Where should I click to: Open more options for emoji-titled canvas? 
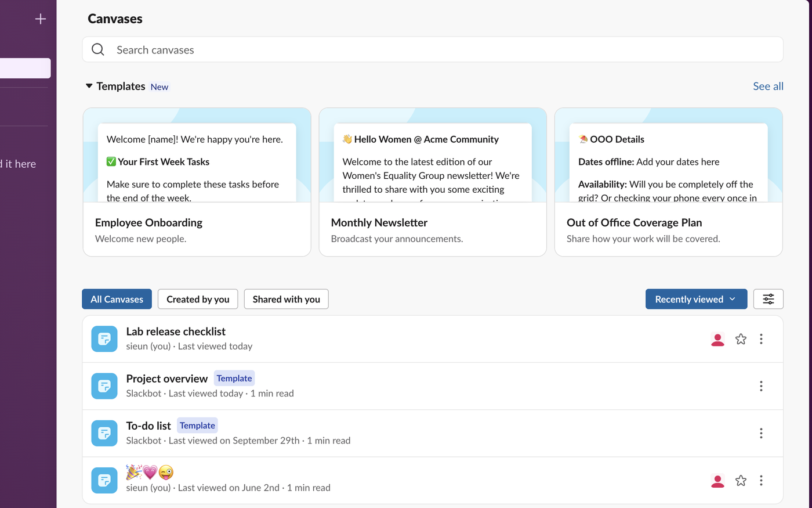761,481
